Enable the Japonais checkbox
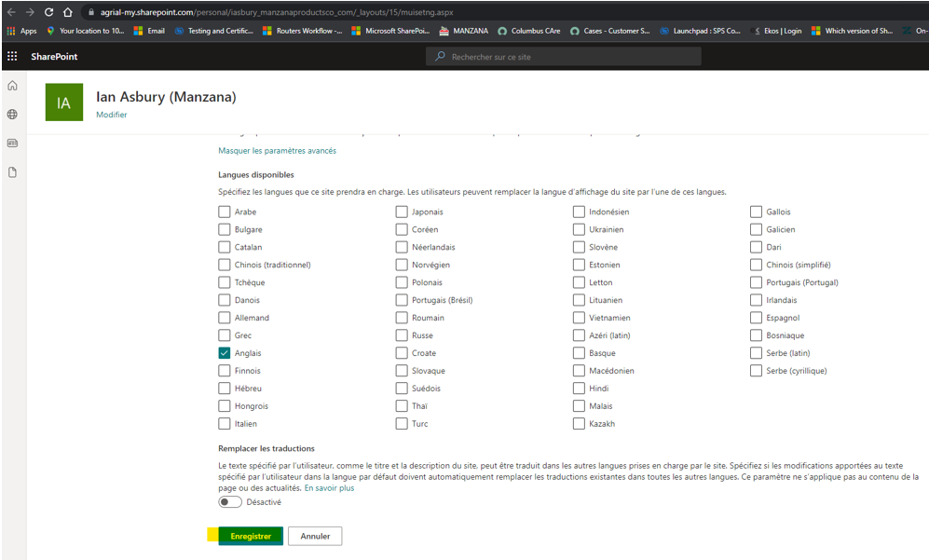 (402, 212)
